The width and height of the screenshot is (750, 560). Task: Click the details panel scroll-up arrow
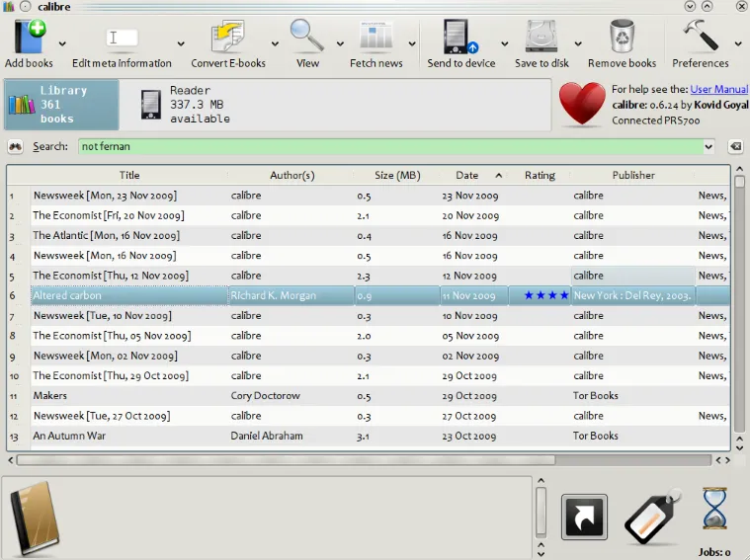tap(541, 481)
